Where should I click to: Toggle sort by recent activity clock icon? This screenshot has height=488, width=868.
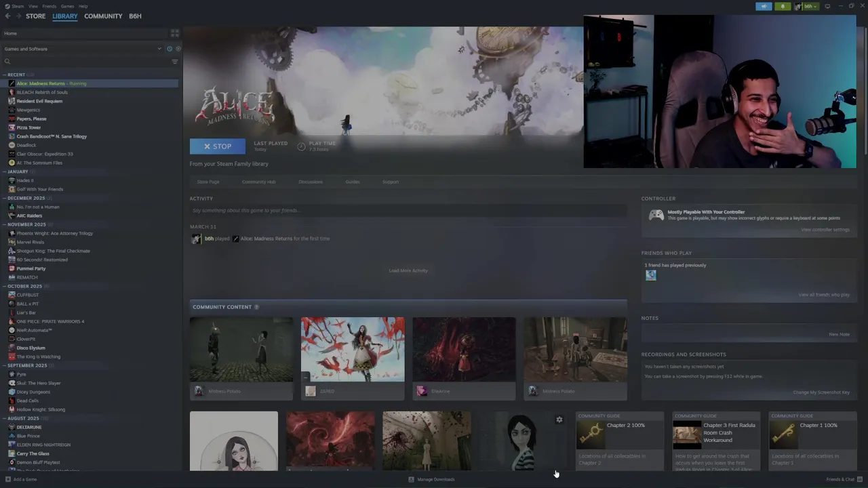pyautogui.click(x=170, y=49)
